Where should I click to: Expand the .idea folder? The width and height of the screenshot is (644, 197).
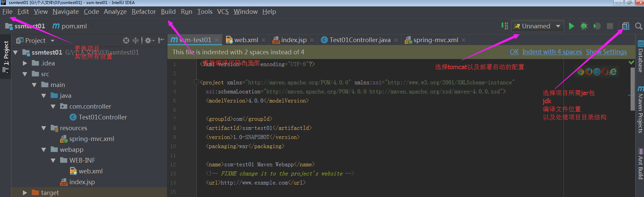25,63
